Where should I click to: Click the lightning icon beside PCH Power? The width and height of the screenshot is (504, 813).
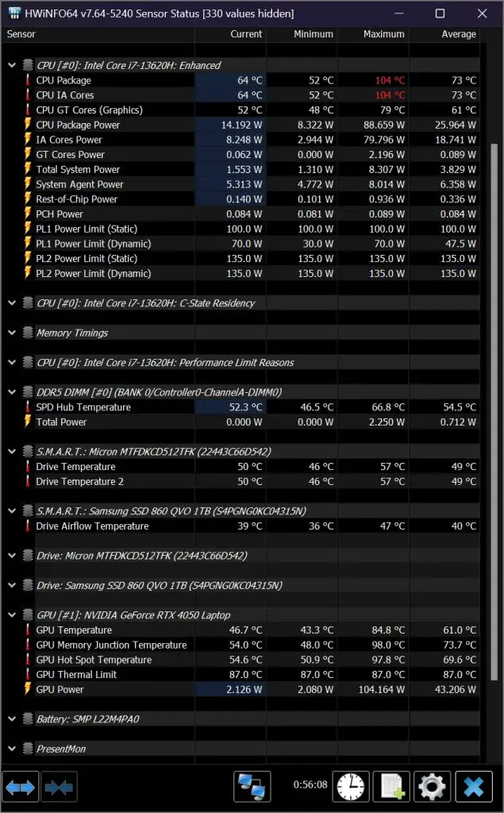[28, 214]
